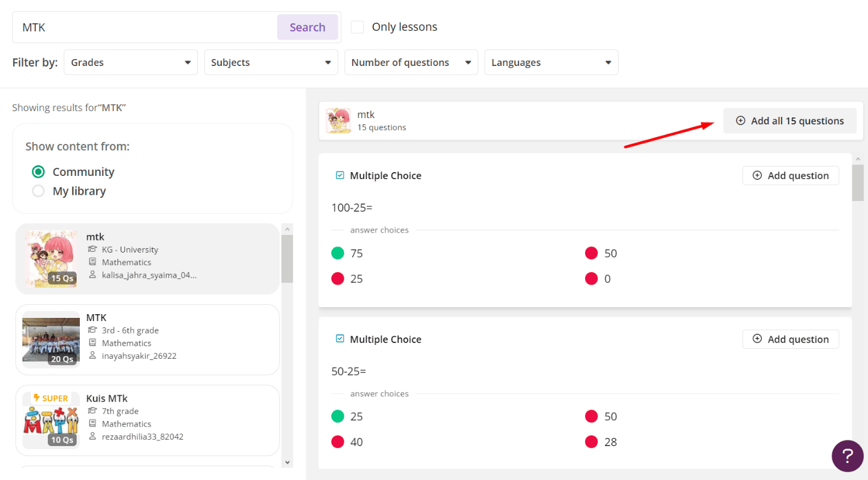Click the 20 Qs badge on MTK card
The width and height of the screenshot is (868, 480).
point(62,359)
